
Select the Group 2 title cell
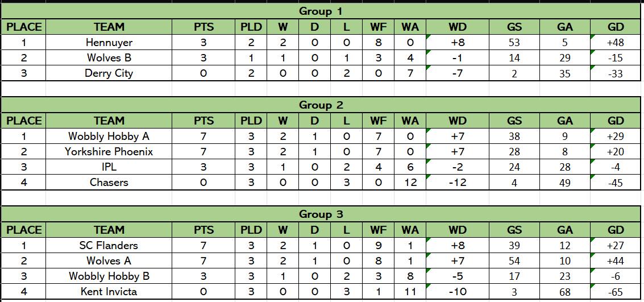(321, 105)
